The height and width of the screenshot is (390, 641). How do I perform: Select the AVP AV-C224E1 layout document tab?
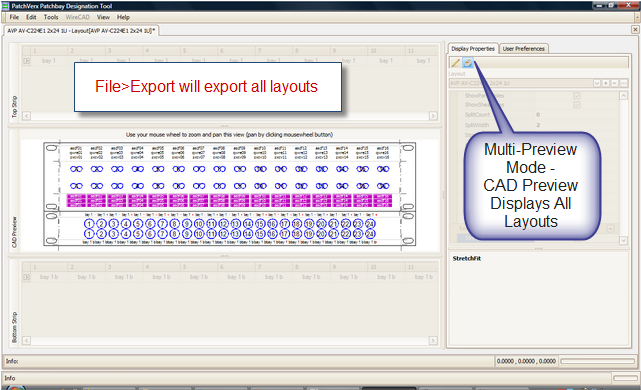coord(81,31)
